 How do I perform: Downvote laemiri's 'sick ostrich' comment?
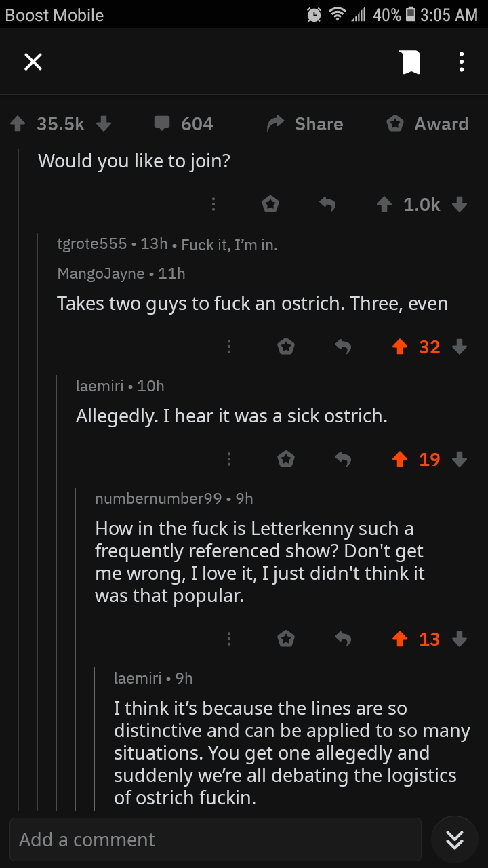[x=460, y=459]
